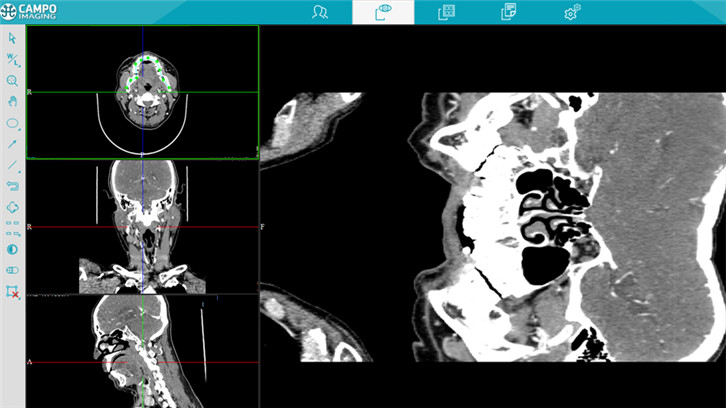Select the arrow pointer tool

coord(12,38)
